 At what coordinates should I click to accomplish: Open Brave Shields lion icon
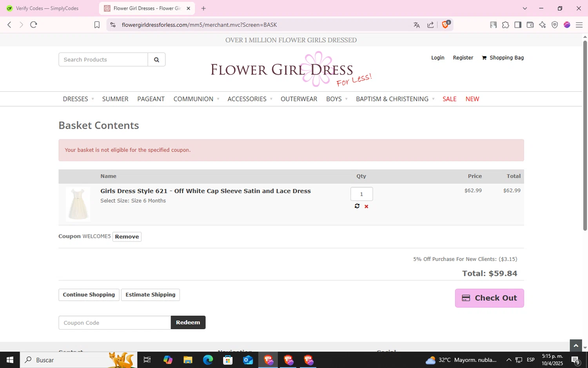[445, 24]
